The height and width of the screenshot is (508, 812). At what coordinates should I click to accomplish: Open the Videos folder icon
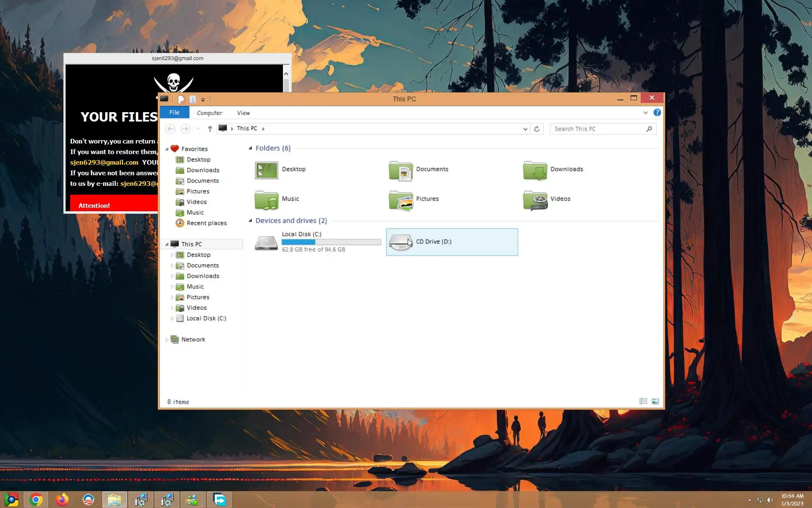(535, 200)
